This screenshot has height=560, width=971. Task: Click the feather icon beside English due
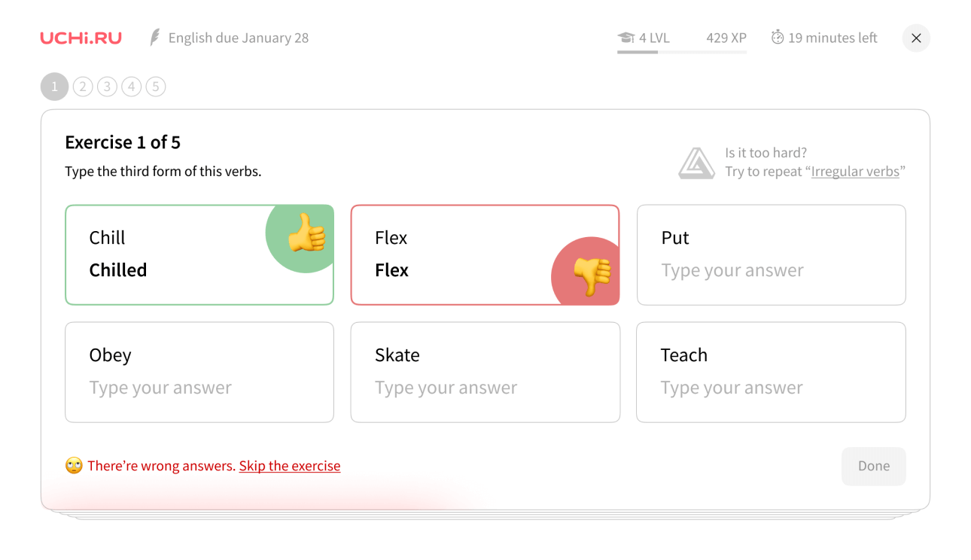coord(155,38)
